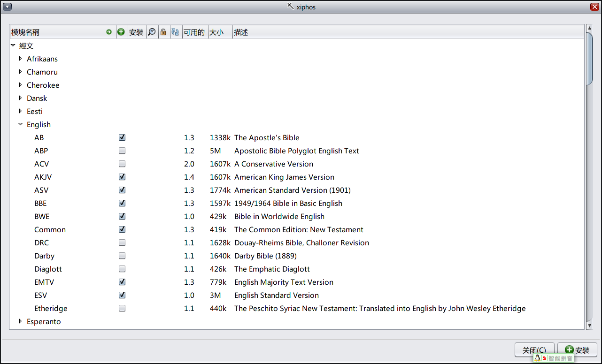Uncheck the BWE module checkbox
This screenshot has width=602, height=364.
pyautogui.click(x=122, y=216)
